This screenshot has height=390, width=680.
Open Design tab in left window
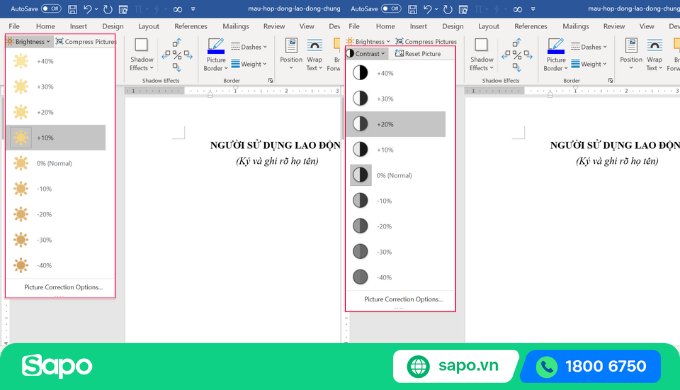tap(113, 26)
